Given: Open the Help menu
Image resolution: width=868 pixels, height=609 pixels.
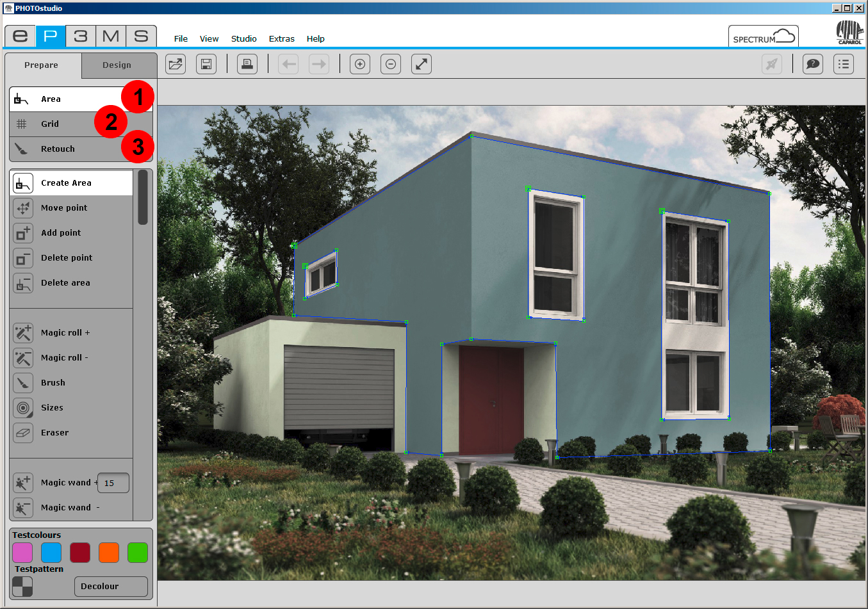Looking at the screenshot, I should click(x=315, y=39).
